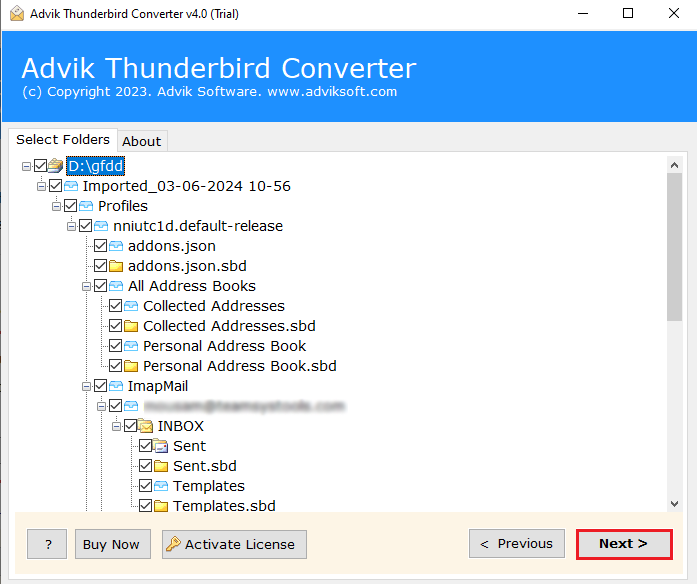Screen dimensions: 697x584
Task: Select the Collected Addresses.sbd label
Action: pyautogui.click(x=229, y=326)
